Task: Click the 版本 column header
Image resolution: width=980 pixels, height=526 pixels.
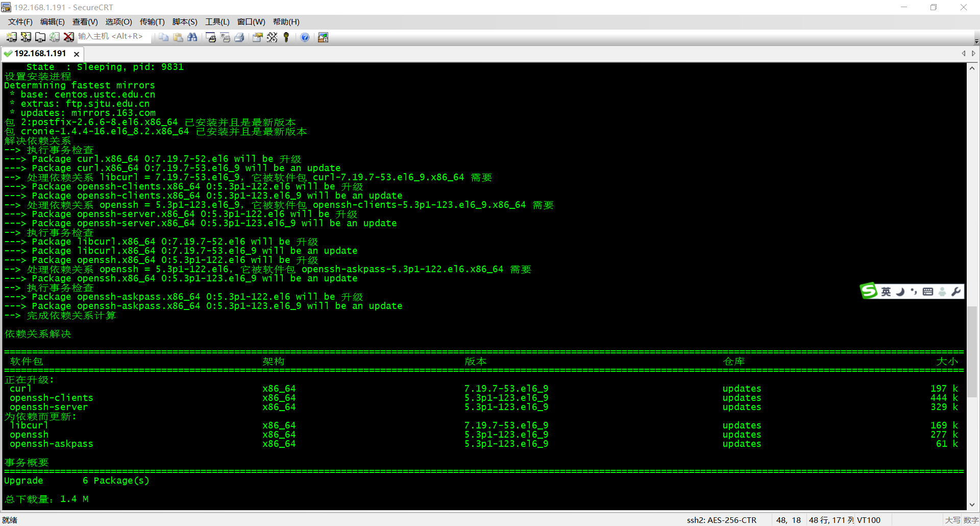Action: tap(476, 361)
